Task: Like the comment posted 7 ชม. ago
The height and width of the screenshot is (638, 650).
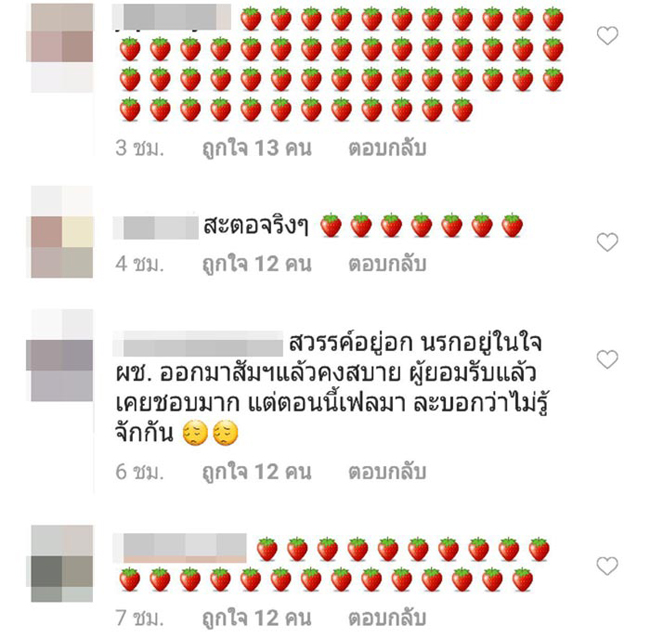Action: (607, 566)
